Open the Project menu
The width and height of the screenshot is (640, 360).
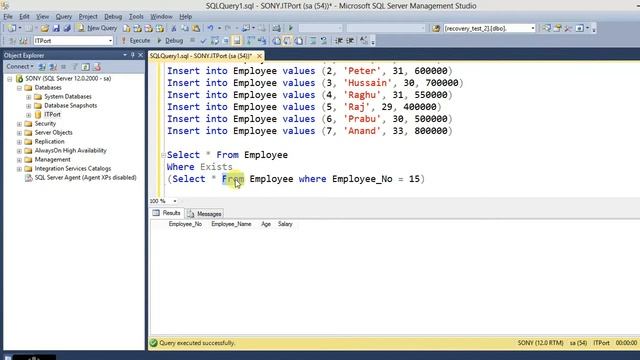(88, 16)
